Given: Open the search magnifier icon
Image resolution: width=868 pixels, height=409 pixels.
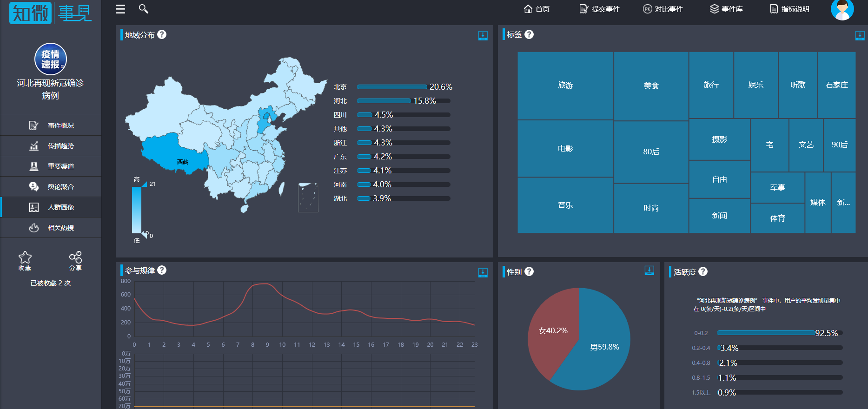Looking at the screenshot, I should click(x=144, y=9).
